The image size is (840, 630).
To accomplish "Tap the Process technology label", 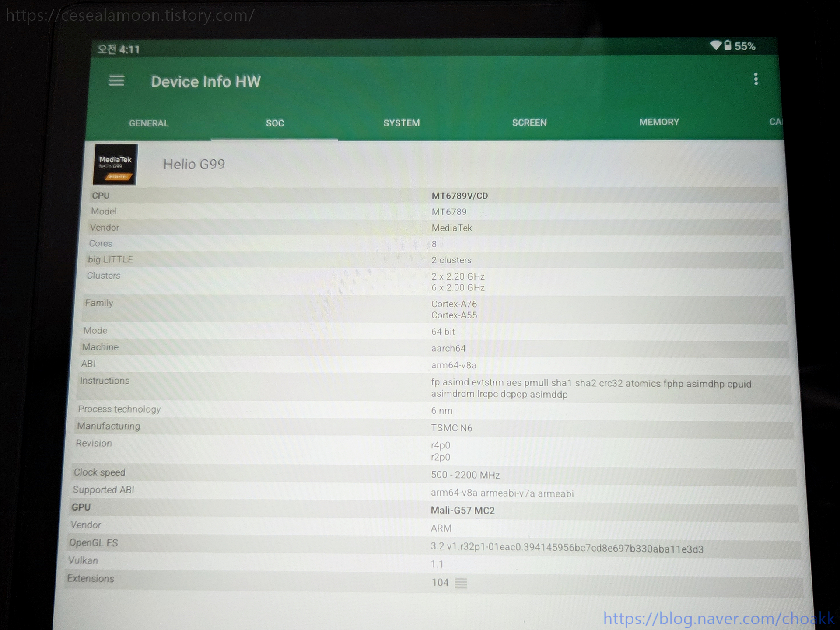I will 119,409.
